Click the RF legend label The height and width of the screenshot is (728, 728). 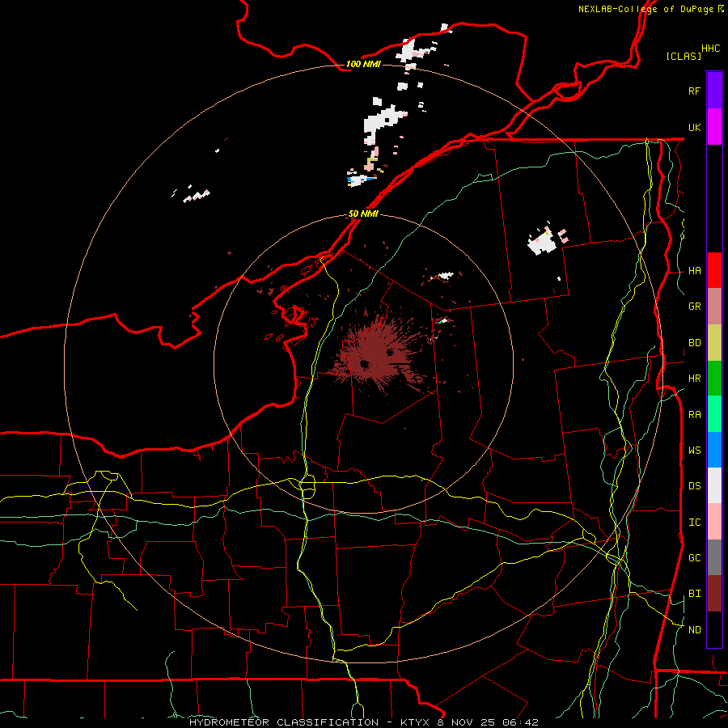tap(694, 91)
